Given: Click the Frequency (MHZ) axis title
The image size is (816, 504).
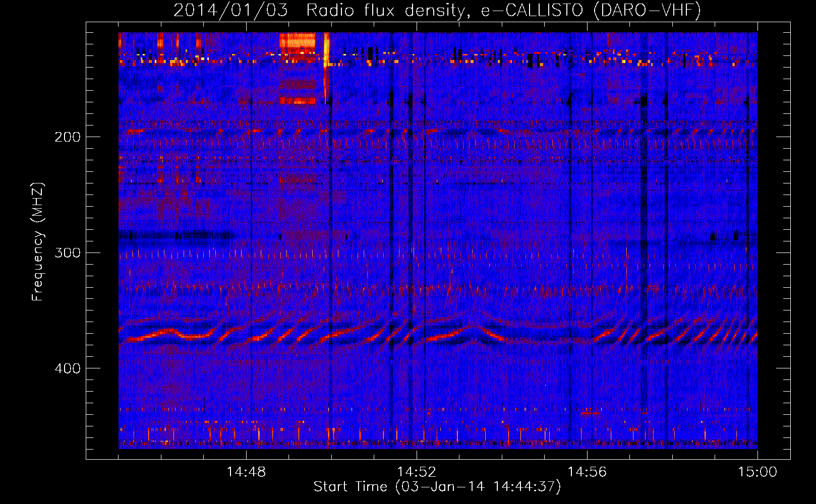Looking at the screenshot, I should [38, 242].
